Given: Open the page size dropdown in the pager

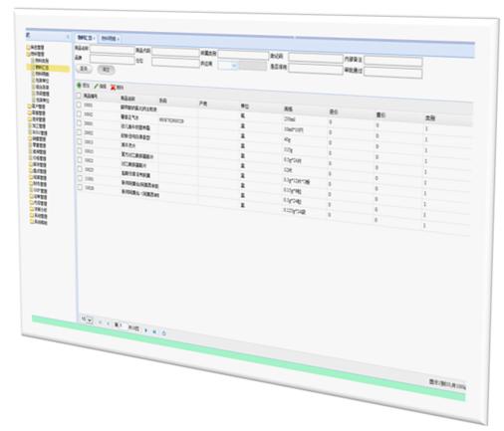Looking at the screenshot, I should point(88,320).
